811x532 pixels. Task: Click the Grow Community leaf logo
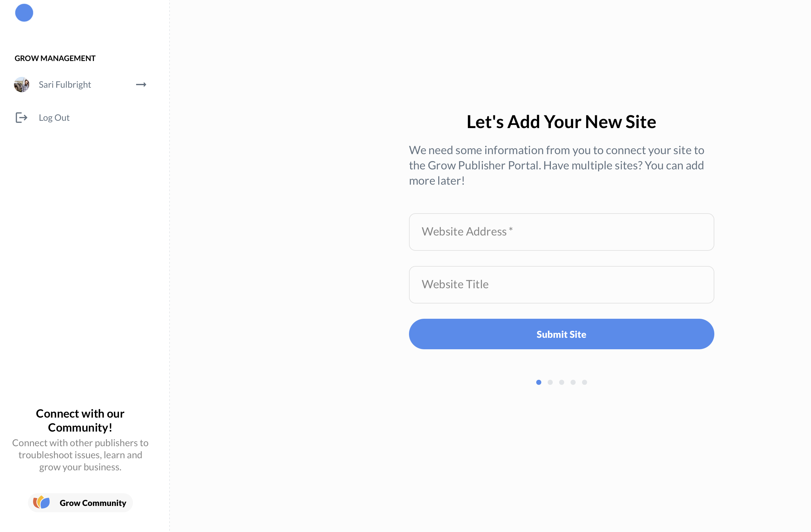[x=42, y=502]
